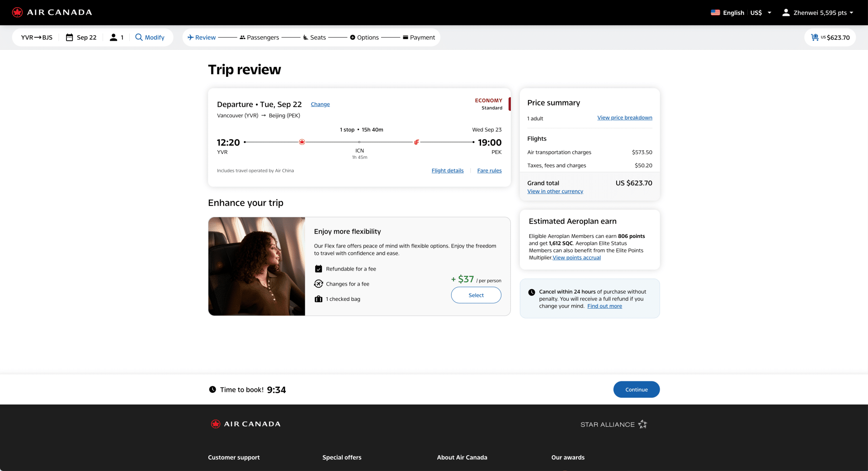Open Flight details link
Screen dimensions: 868x471
tap(448, 171)
